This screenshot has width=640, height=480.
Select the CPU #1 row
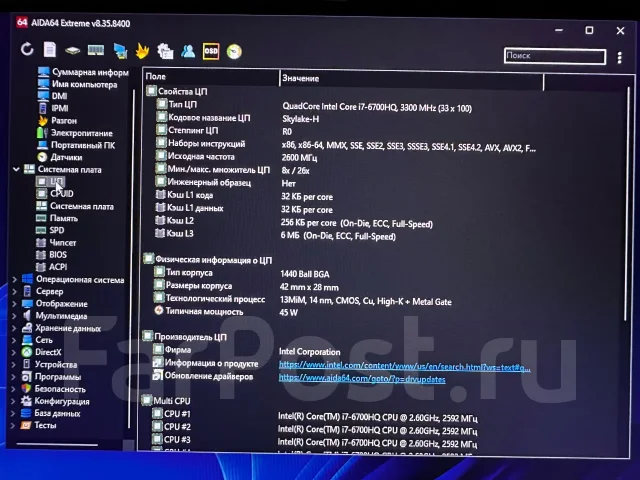tap(315, 416)
